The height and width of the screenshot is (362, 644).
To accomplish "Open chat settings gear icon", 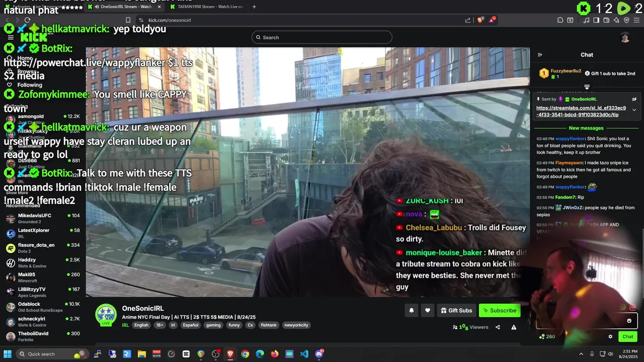I will (x=610, y=337).
